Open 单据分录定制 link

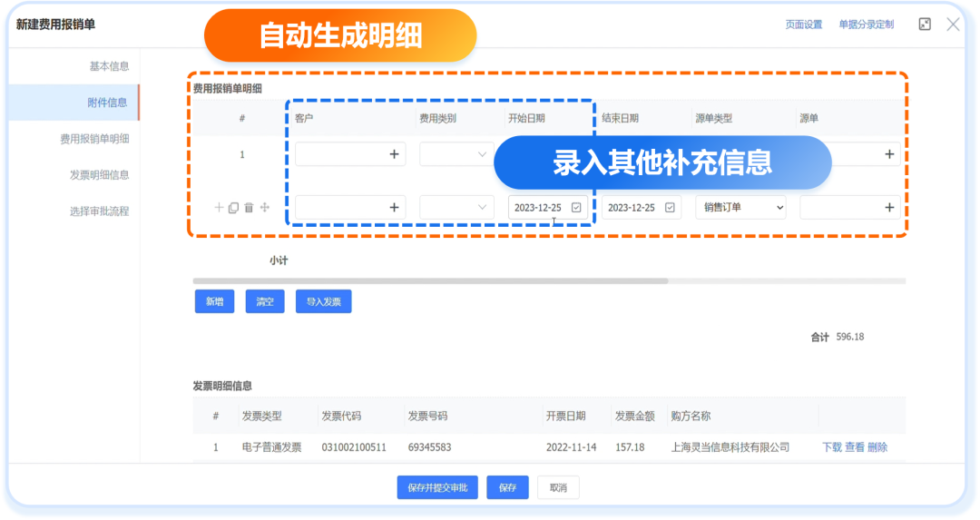pos(867,25)
